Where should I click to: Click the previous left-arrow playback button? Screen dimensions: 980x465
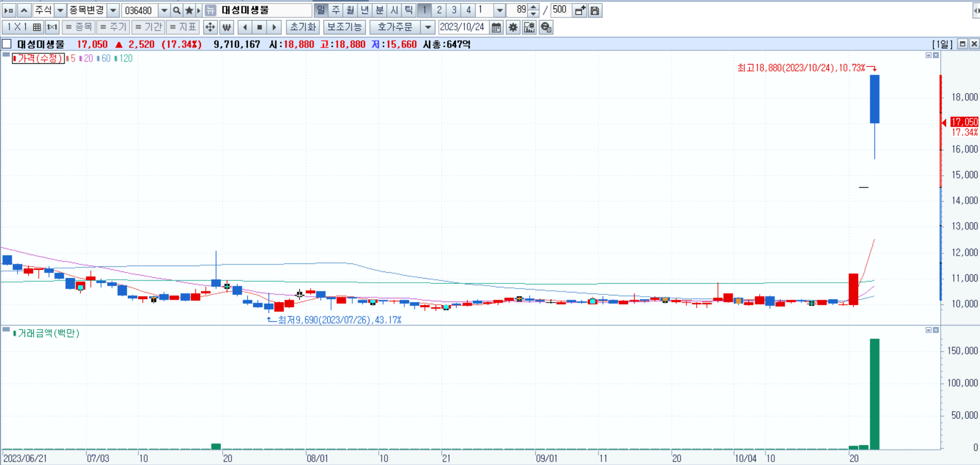[x=245, y=27]
